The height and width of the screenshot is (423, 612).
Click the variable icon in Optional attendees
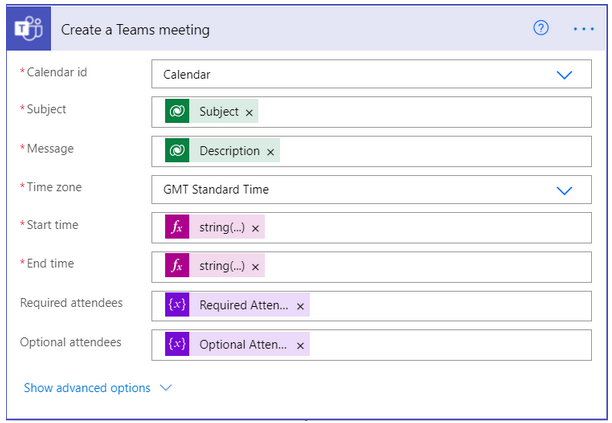178,344
